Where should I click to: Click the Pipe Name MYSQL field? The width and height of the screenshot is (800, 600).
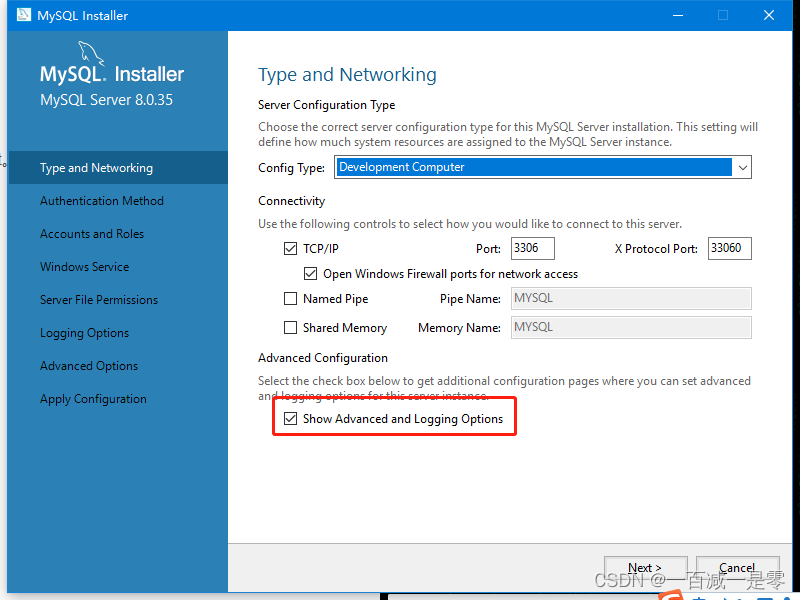(x=631, y=298)
